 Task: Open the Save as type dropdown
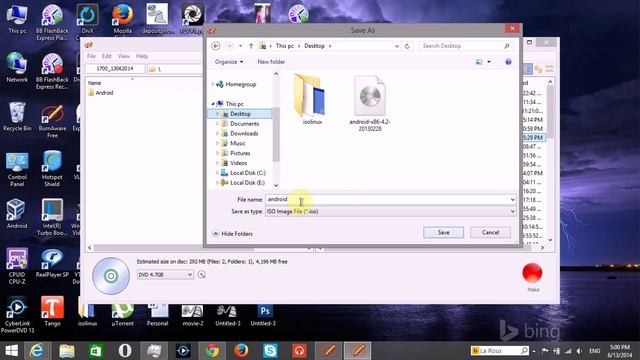390,211
